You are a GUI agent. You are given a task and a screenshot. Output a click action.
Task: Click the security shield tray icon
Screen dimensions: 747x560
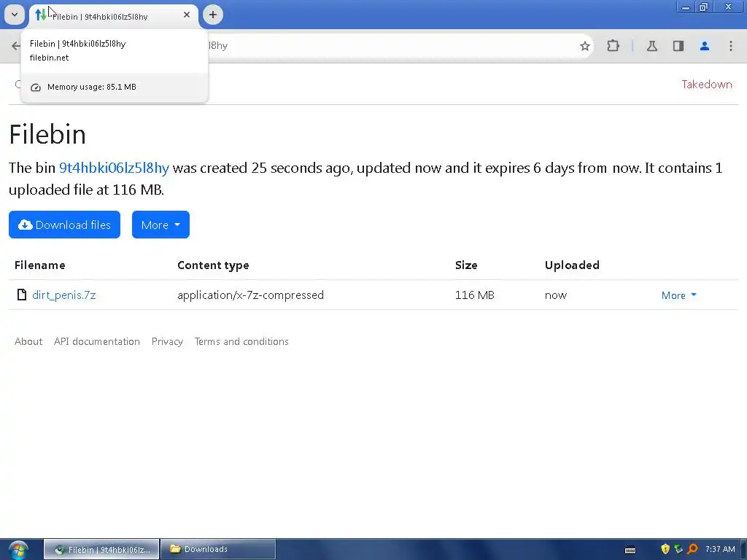point(665,549)
